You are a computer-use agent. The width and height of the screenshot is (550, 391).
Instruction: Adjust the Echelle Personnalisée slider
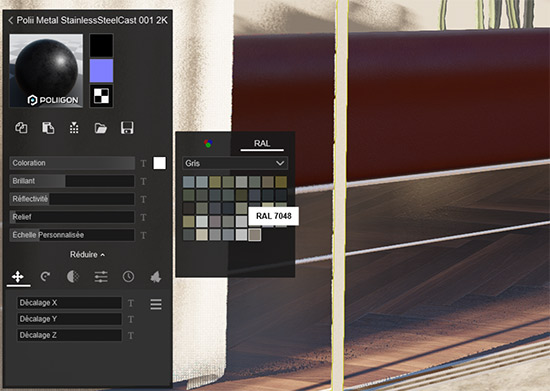(x=72, y=235)
